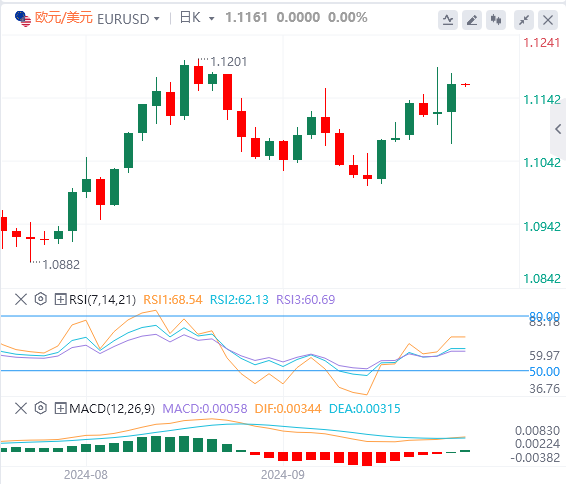Select the last small red candle
The width and height of the screenshot is (566, 484).
[466, 85]
